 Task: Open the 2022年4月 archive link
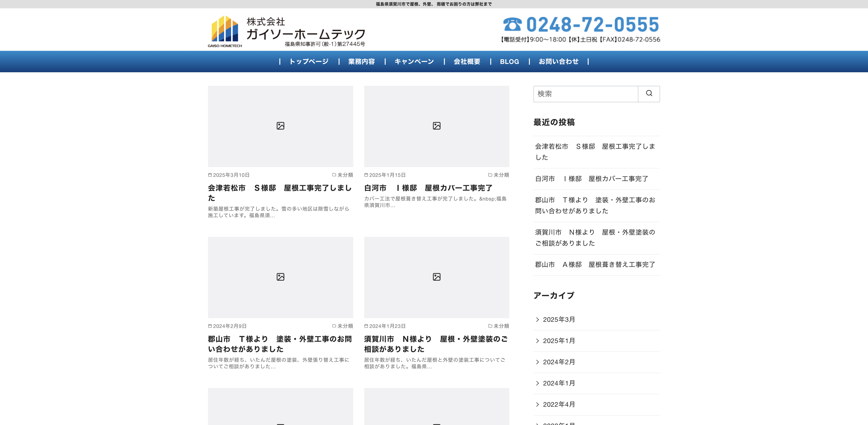click(x=559, y=404)
